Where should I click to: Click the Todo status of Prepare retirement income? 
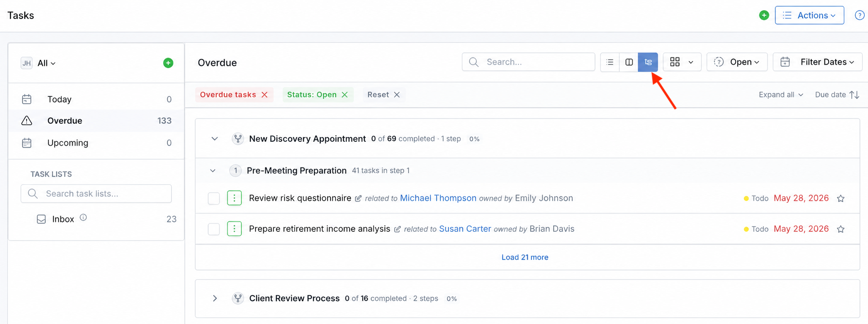(x=756, y=229)
